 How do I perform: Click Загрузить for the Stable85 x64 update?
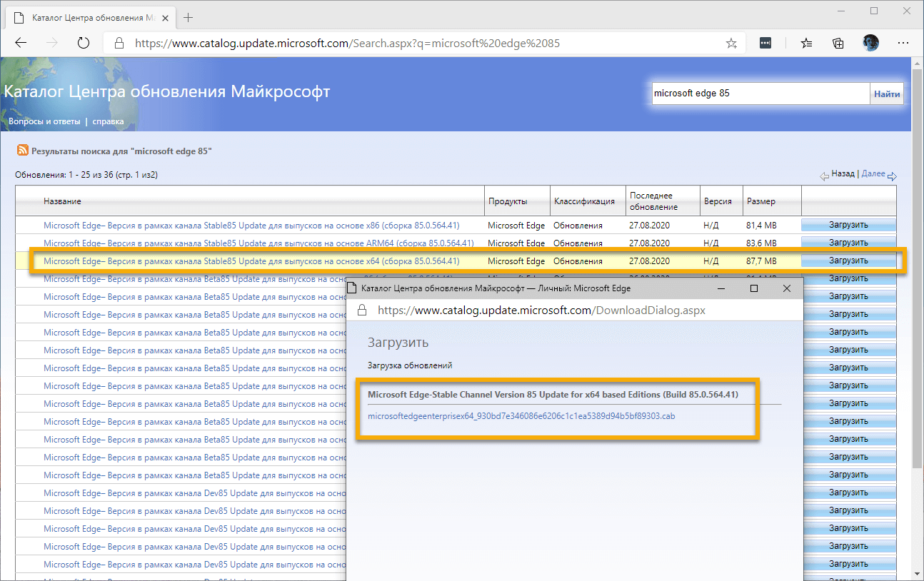pyautogui.click(x=848, y=261)
